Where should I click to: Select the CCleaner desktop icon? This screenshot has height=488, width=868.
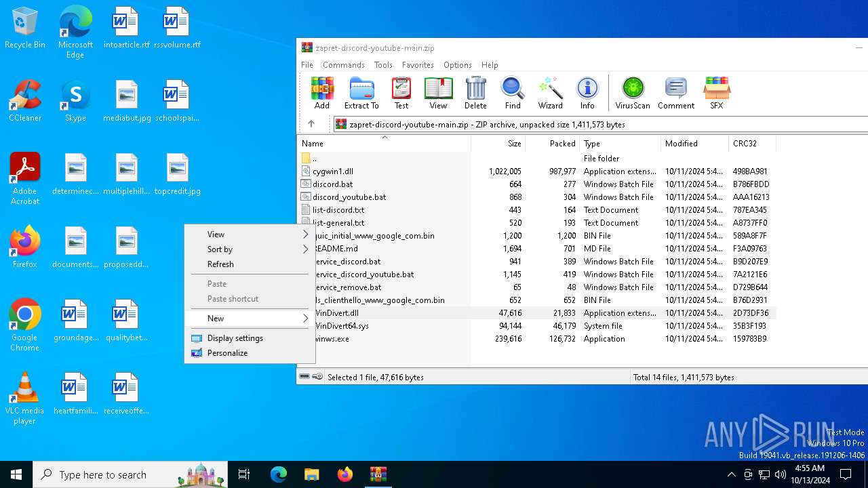25,101
